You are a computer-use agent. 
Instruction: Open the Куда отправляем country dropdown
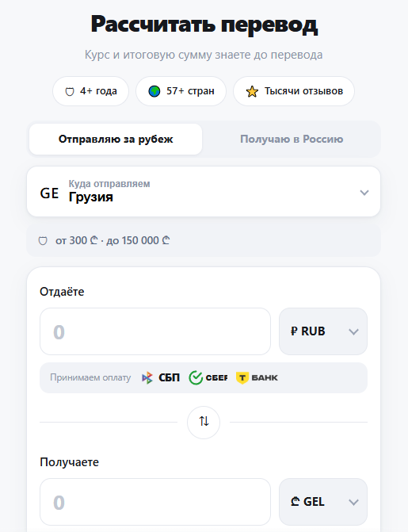(204, 191)
